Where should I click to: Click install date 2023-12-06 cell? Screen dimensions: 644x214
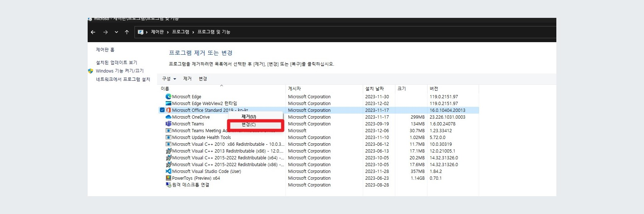pyautogui.click(x=377, y=131)
